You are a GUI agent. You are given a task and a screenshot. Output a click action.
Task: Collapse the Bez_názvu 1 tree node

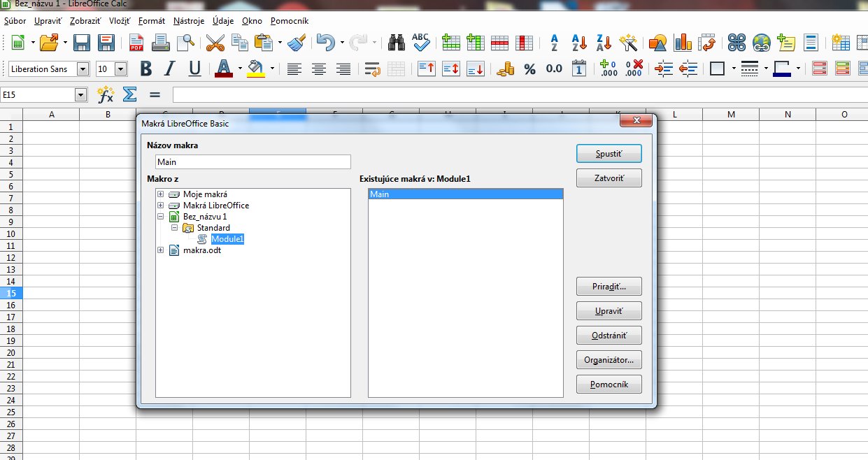pos(161,217)
